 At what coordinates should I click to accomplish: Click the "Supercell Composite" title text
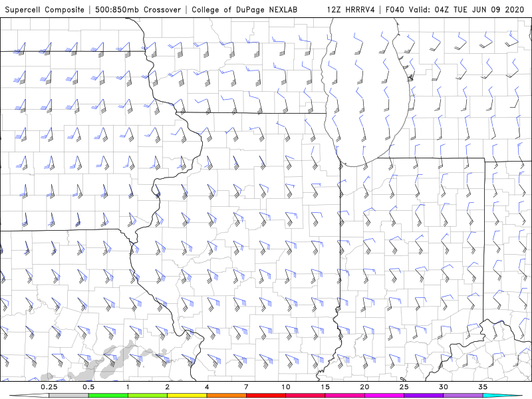coord(45,9)
